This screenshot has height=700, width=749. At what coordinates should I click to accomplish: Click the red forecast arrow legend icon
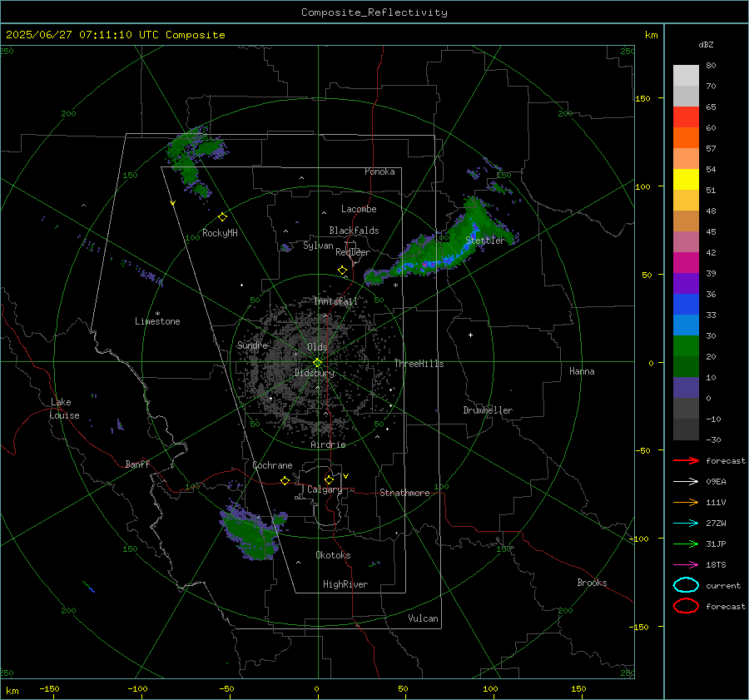tap(686, 460)
